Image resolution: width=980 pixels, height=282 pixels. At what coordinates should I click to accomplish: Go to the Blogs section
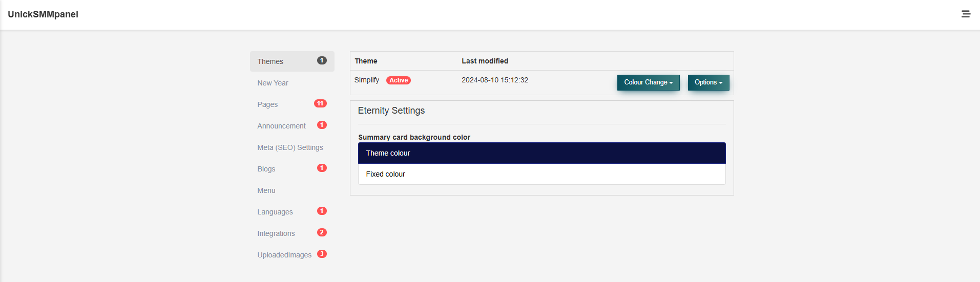(x=266, y=169)
